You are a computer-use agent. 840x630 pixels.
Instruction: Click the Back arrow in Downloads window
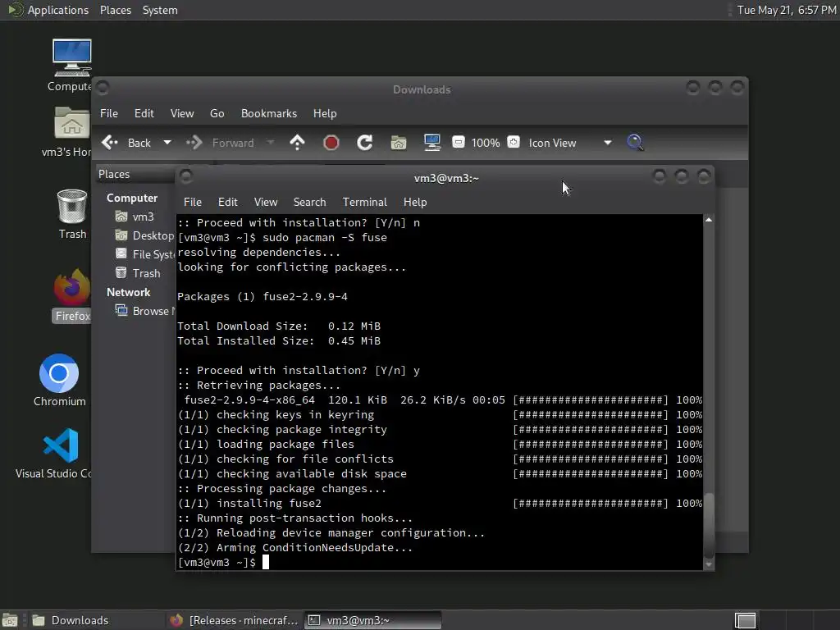(110, 143)
